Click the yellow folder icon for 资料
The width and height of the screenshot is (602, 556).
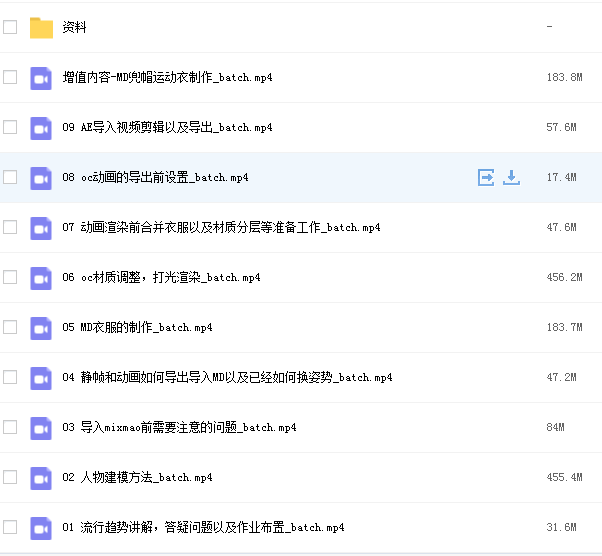click(41, 27)
